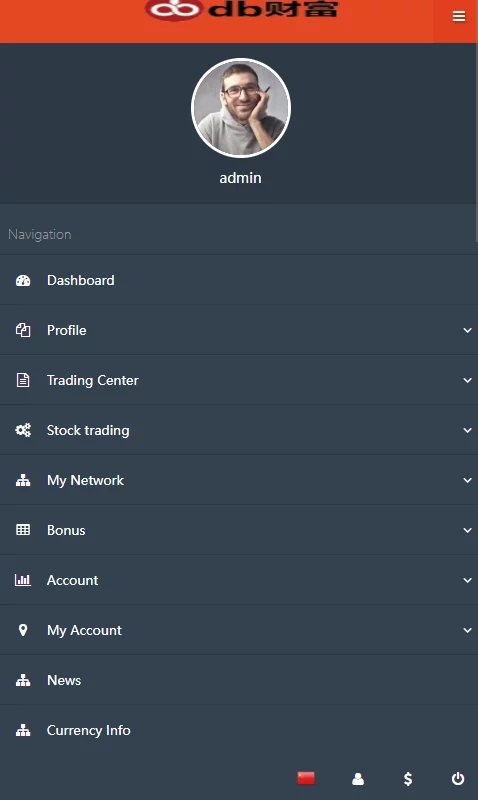
Task: Open the Dashboard menu item
Action: [x=239, y=280]
